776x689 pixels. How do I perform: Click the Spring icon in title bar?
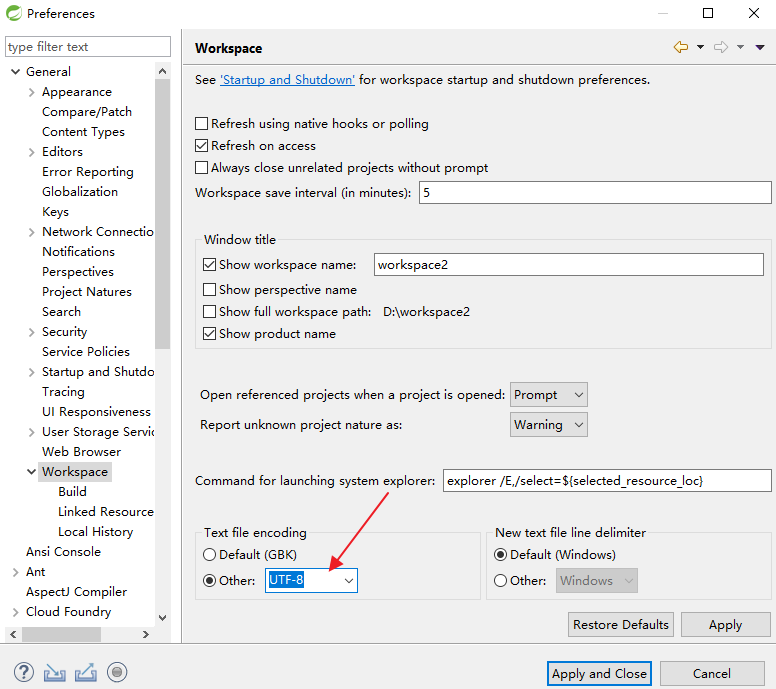13,14
